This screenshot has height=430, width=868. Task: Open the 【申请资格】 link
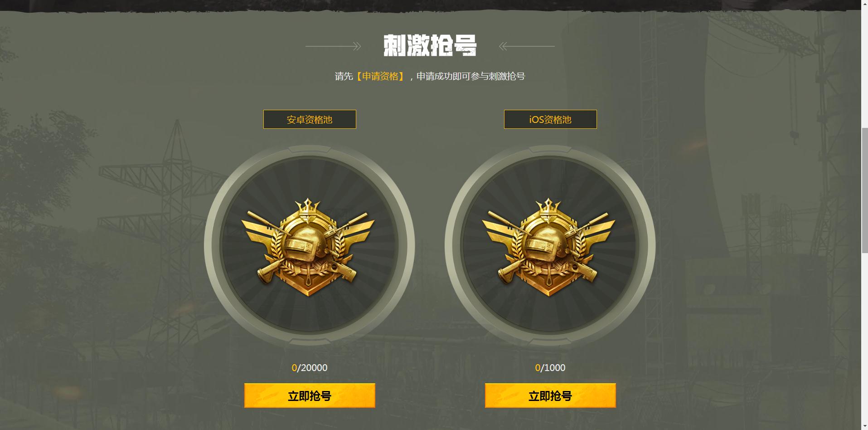(380, 76)
